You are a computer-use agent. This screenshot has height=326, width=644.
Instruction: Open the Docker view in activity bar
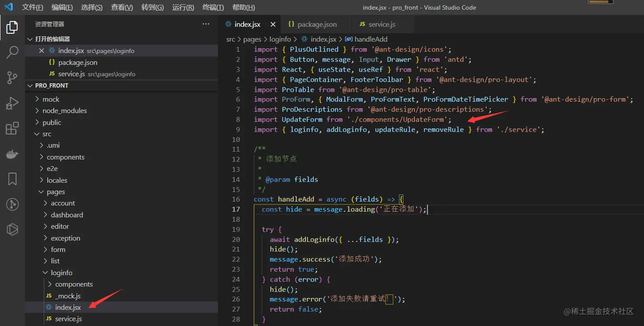click(x=12, y=154)
